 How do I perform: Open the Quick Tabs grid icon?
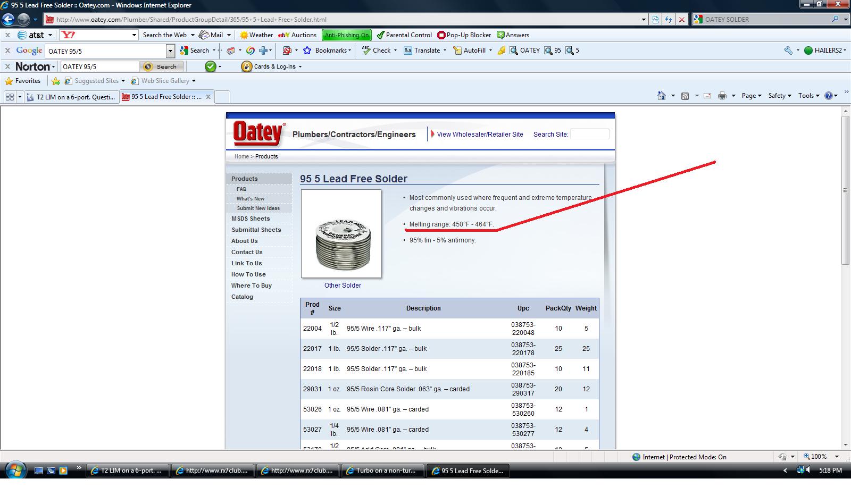tap(10, 97)
